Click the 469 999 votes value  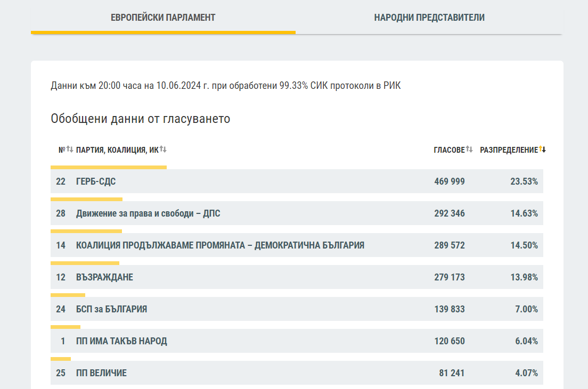(450, 181)
